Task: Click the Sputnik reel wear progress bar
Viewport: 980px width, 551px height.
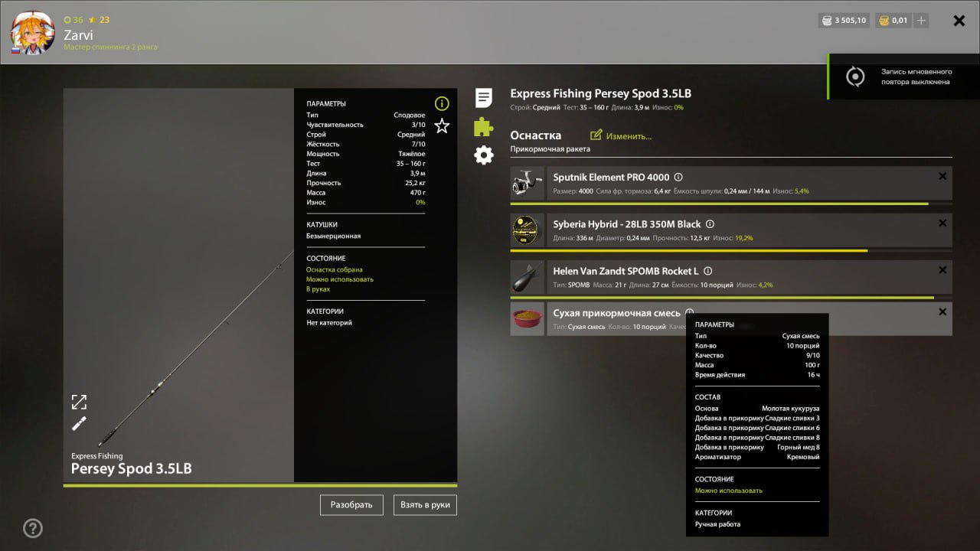Action: (731, 204)
